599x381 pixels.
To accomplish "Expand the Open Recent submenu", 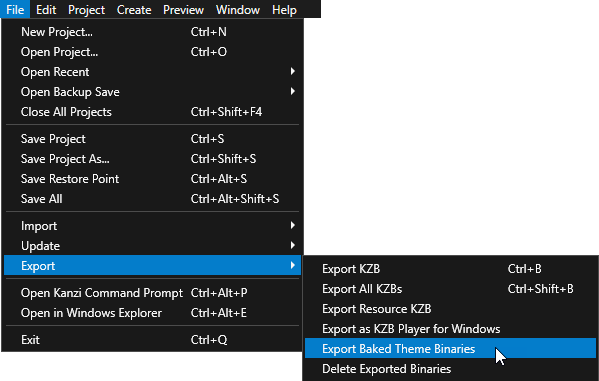I will (x=152, y=72).
